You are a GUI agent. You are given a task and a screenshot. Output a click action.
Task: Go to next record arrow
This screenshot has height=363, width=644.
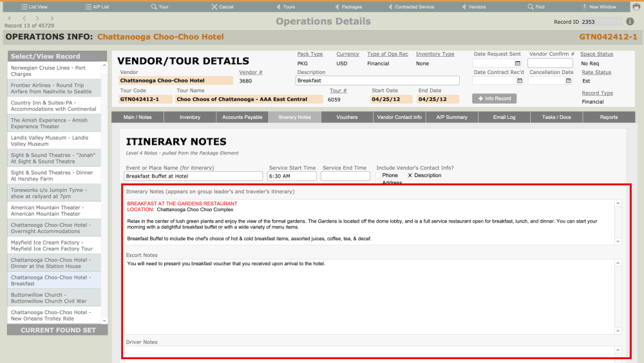point(37,18)
